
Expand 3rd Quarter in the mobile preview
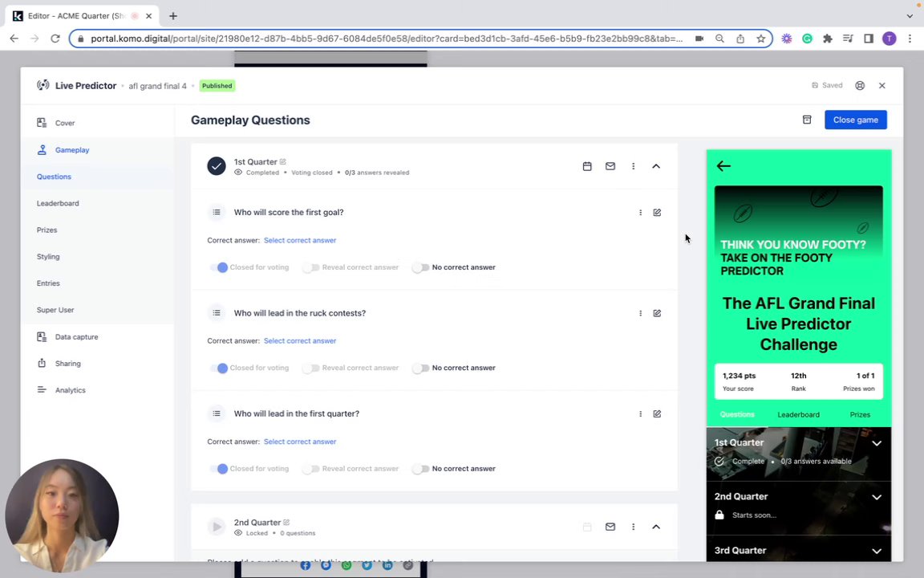click(x=876, y=551)
